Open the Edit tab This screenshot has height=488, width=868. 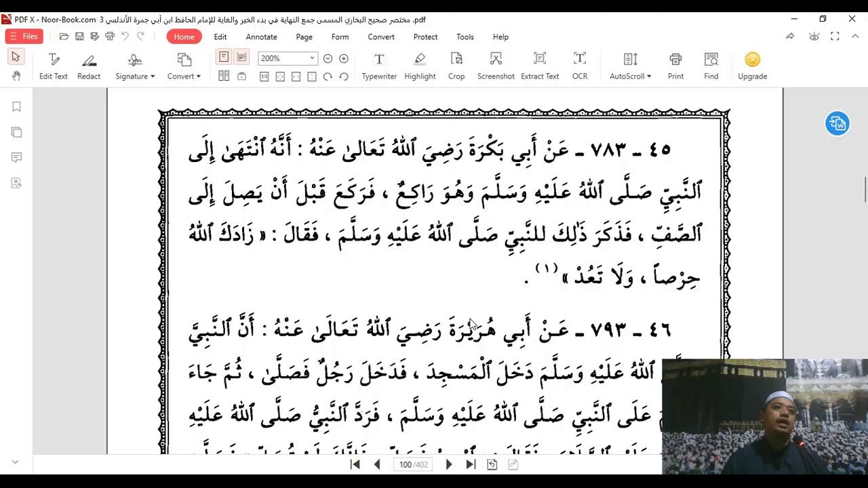tap(220, 37)
